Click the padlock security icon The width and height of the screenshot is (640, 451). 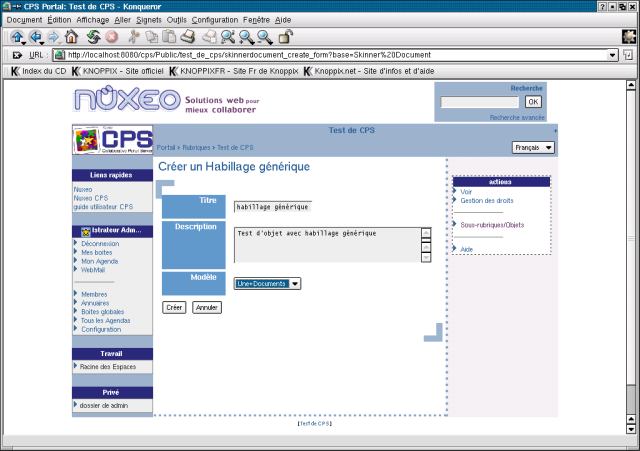click(286, 37)
